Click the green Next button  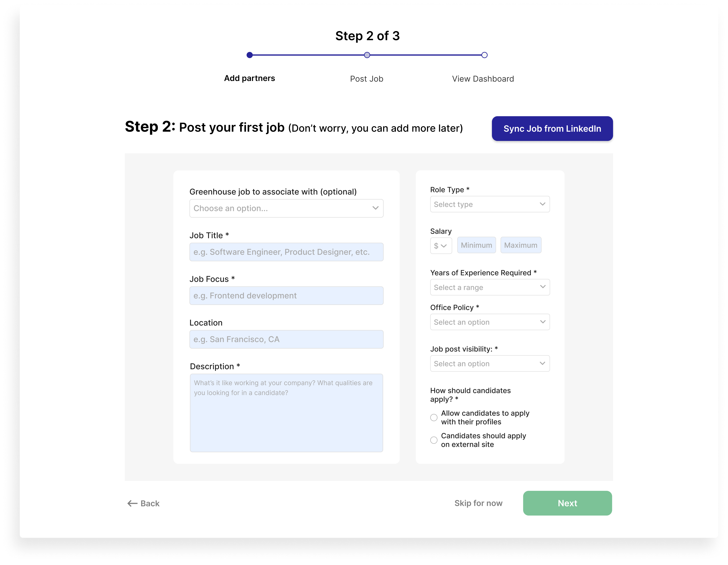point(567,503)
